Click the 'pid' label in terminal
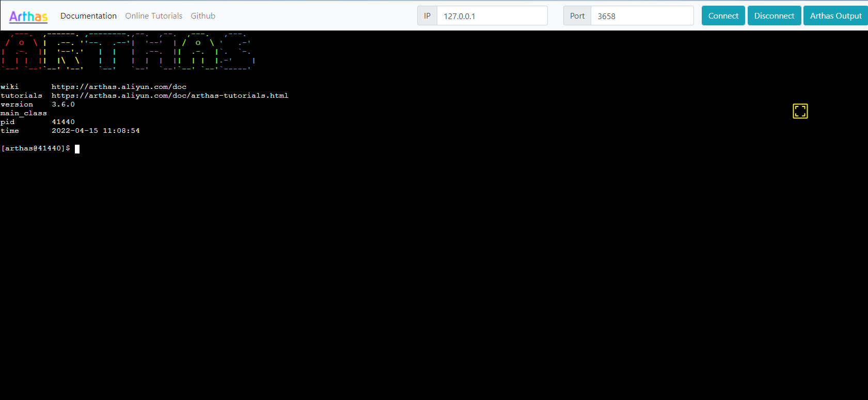This screenshot has height=400, width=868. click(7, 122)
